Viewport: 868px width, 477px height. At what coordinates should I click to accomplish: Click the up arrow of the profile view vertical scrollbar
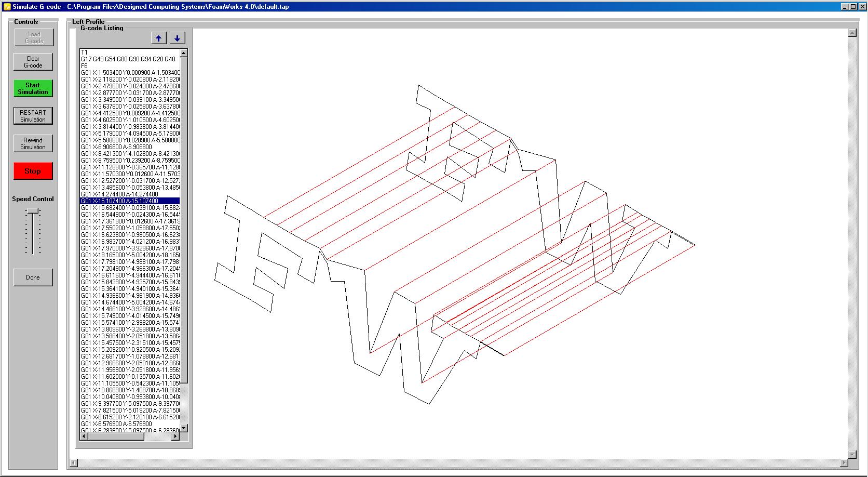(853, 33)
